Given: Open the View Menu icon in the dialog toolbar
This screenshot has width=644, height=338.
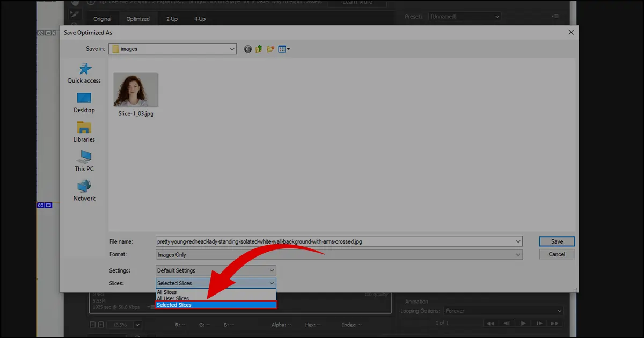Looking at the screenshot, I should [283, 49].
